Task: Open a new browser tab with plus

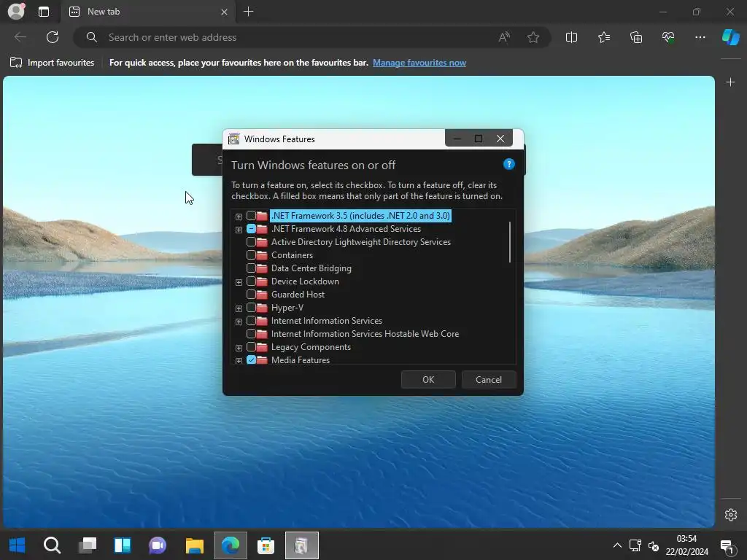Action: (x=248, y=12)
